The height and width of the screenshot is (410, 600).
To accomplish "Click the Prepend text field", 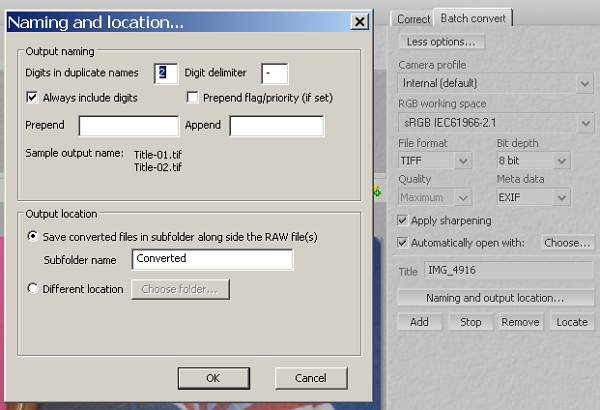I will coord(129,126).
